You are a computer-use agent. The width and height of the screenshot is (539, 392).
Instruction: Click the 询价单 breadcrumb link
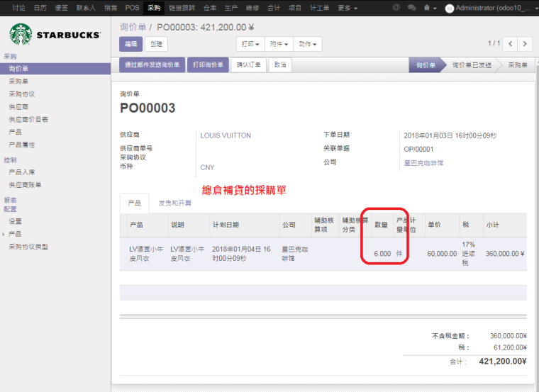coord(133,27)
